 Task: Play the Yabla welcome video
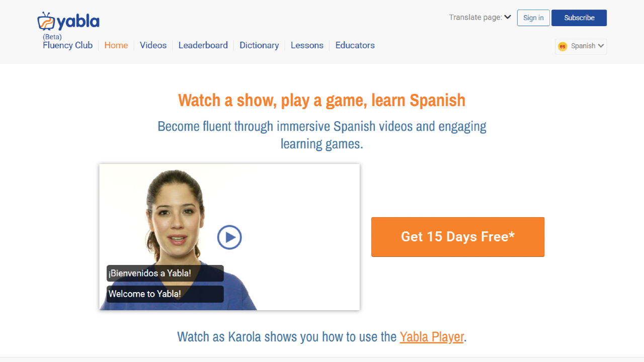point(229,237)
